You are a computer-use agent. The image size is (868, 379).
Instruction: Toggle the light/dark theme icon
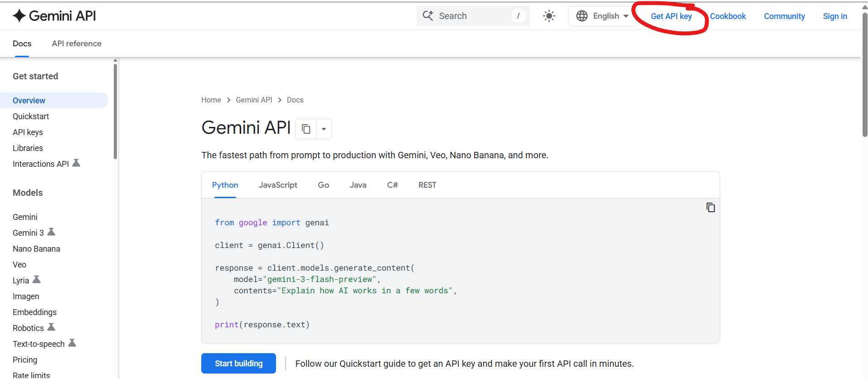(x=549, y=16)
